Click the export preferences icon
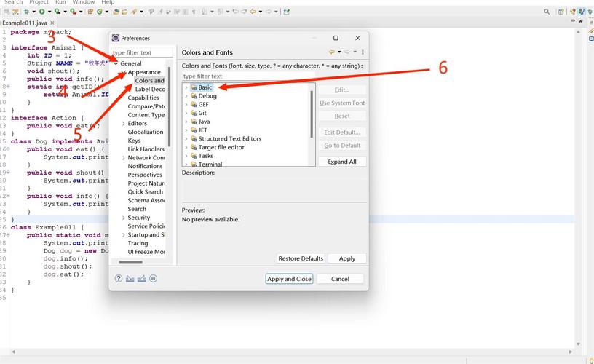 pos(142,279)
